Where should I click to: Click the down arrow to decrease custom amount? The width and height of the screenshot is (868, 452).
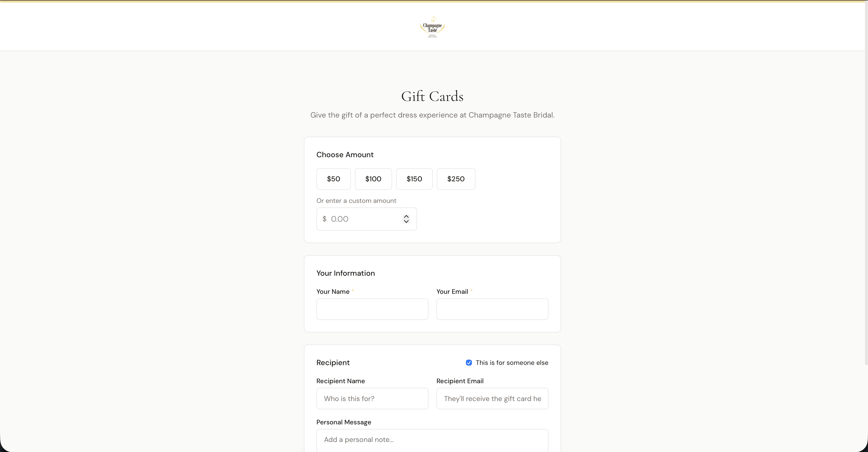(x=406, y=222)
